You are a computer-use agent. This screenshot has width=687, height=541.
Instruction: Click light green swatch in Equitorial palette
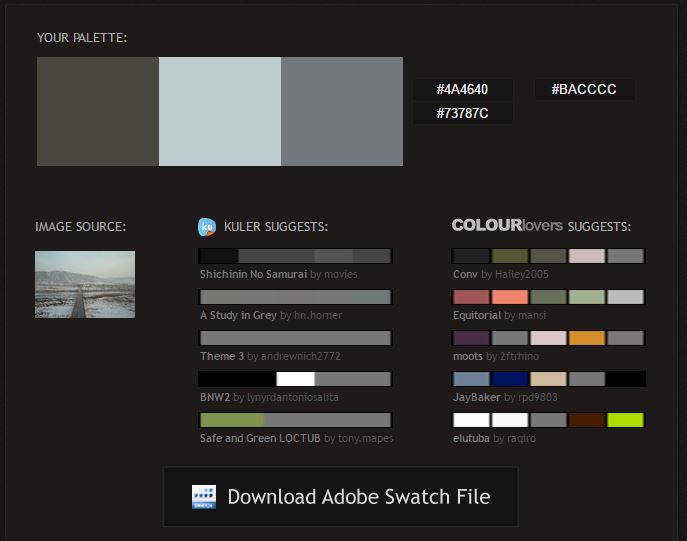[587, 297]
